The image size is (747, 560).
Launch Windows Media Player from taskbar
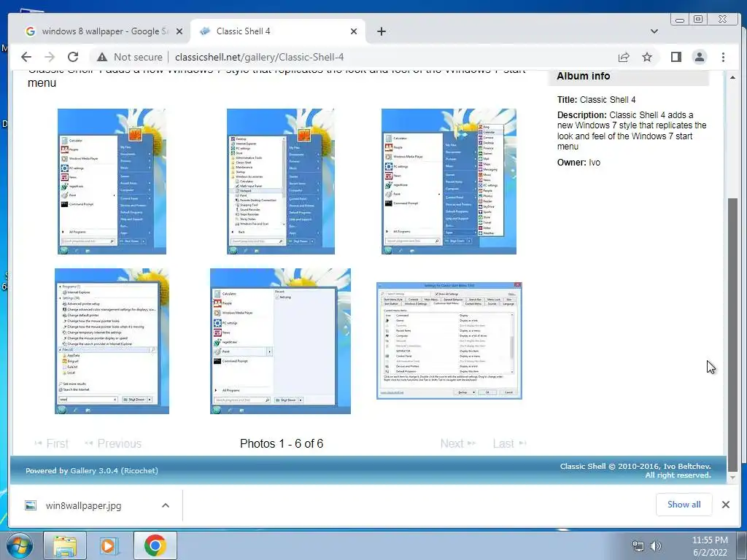coord(109,545)
